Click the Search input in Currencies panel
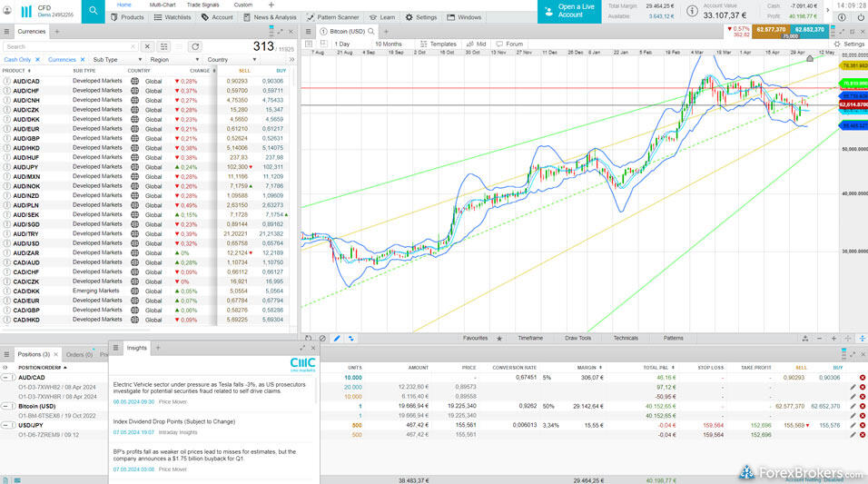The height and width of the screenshot is (484, 868). click(x=54, y=46)
